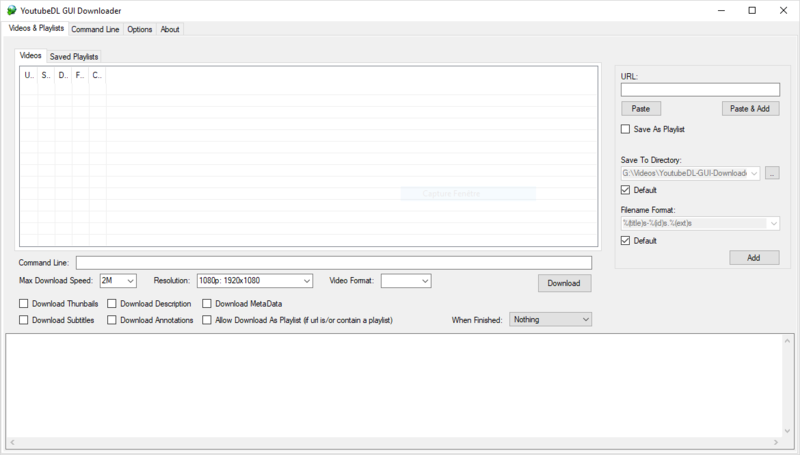The image size is (800, 455).
Task: Click the U.. column header
Action: (x=29, y=75)
